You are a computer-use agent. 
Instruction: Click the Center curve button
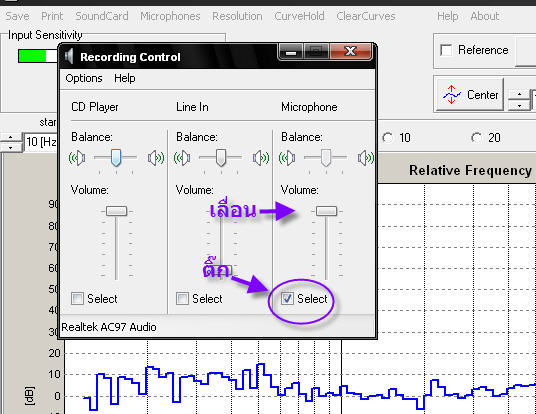(470, 95)
